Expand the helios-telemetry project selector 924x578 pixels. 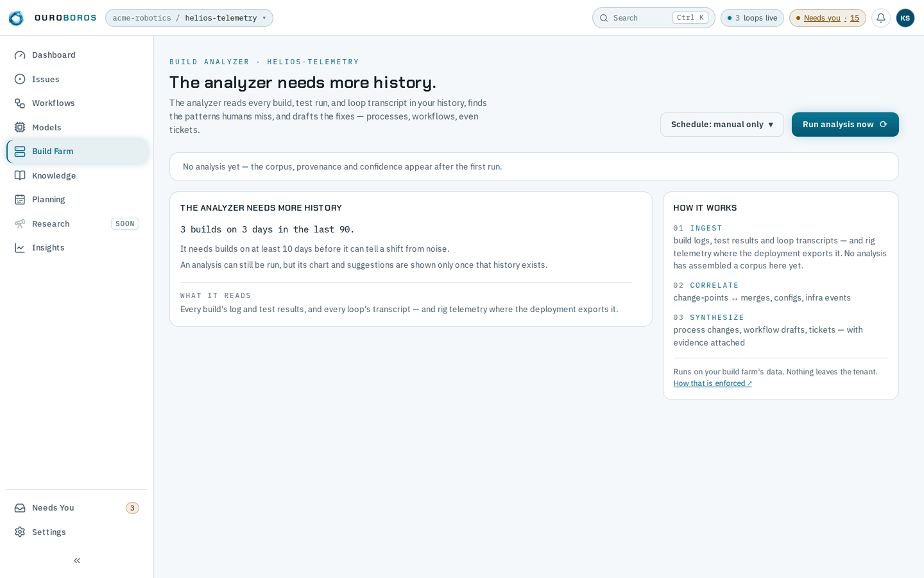(x=189, y=18)
